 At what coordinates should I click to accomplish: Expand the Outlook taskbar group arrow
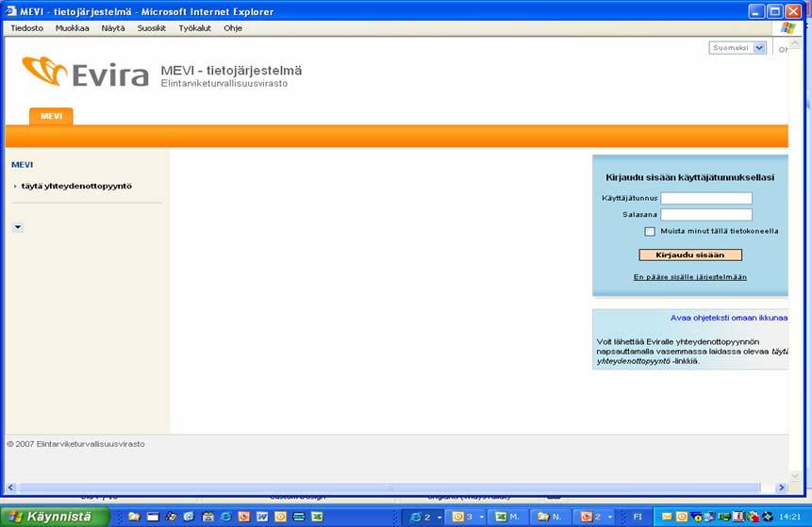[x=482, y=518]
